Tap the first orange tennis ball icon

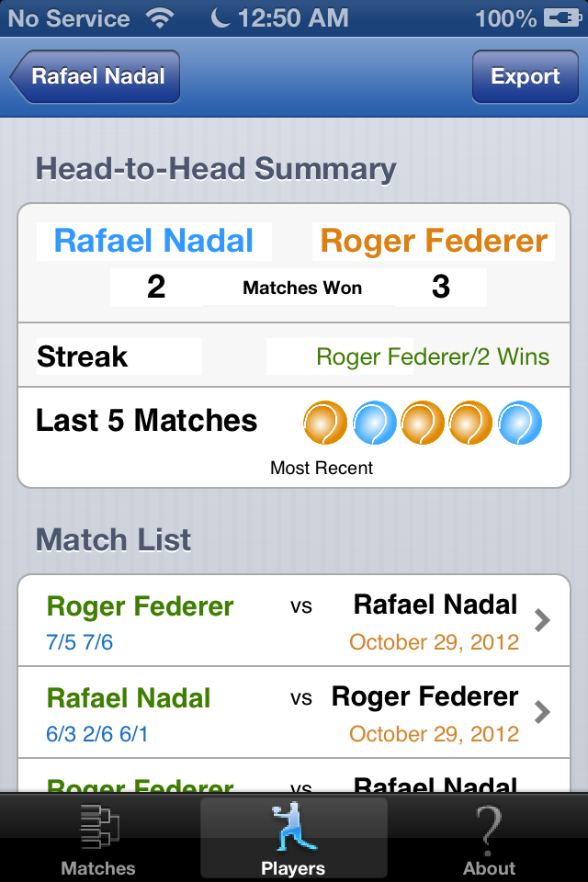click(325, 424)
